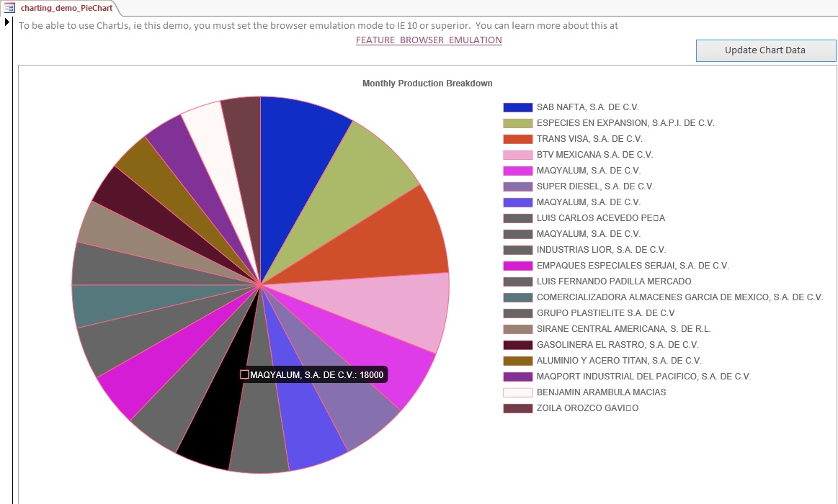Click GASOLINERA EL RASTRO legend label
This screenshot has height=504, width=838.
tap(618, 345)
